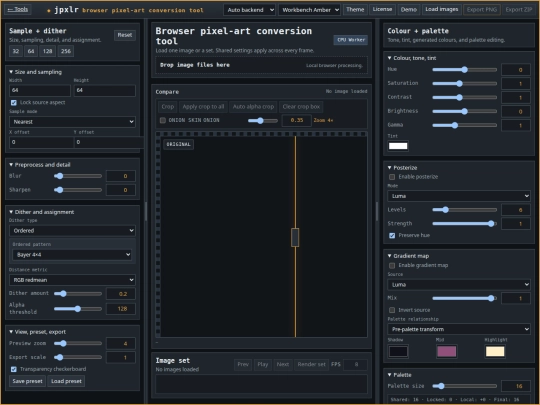Toggle the Invert source checkbox
The height and width of the screenshot is (405, 540).
[392, 310]
